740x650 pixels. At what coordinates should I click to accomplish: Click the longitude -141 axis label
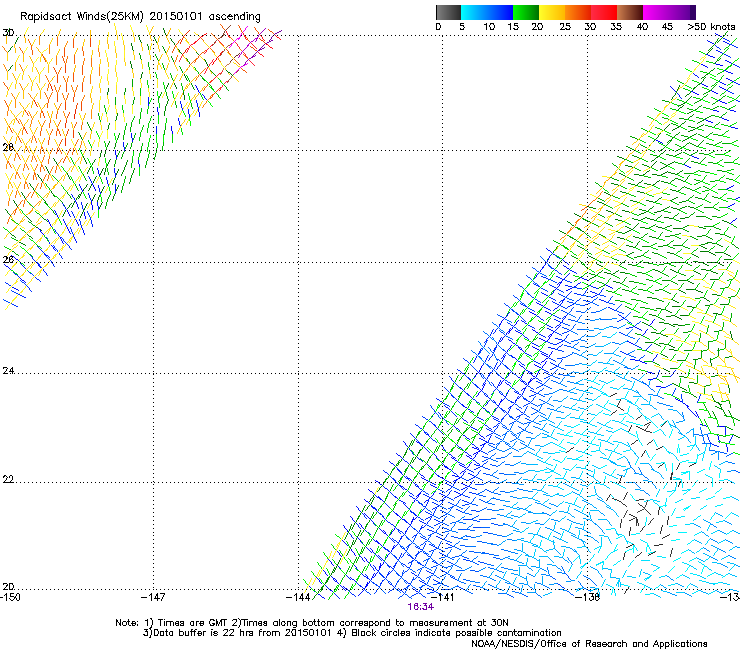tap(443, 597)
